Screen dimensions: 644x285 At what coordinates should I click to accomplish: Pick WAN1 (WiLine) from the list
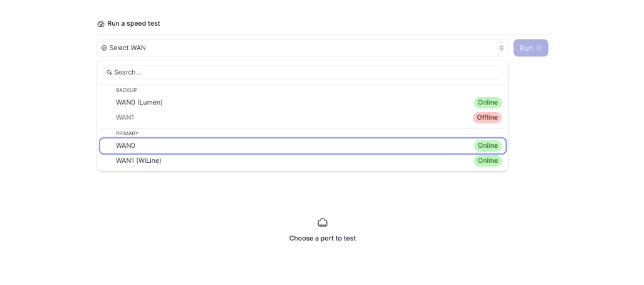138,161
